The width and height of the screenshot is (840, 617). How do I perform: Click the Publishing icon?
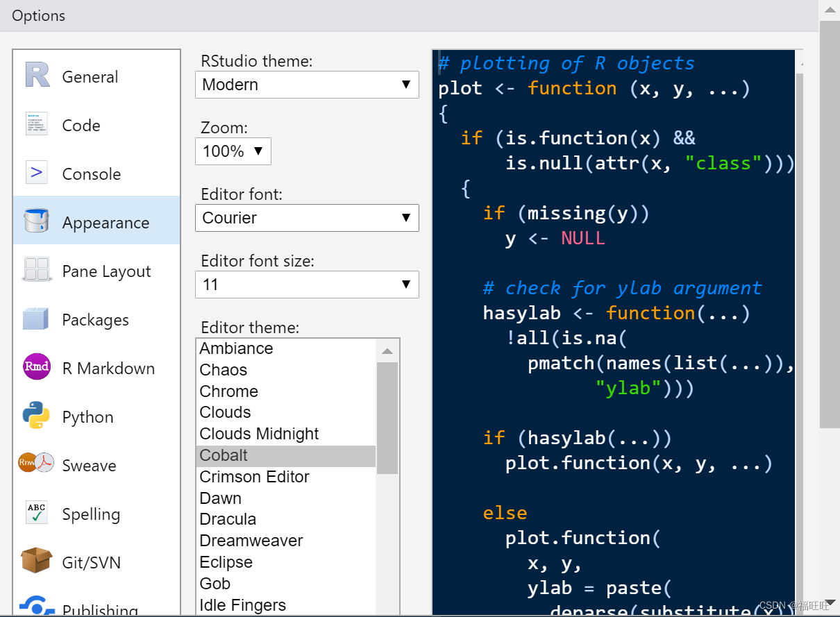[x=36, y=606]
